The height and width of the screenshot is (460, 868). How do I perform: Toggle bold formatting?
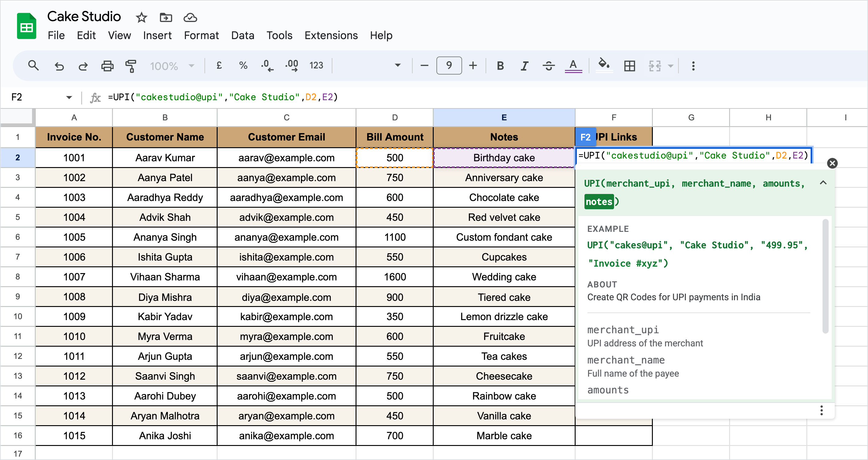[500, 65]
